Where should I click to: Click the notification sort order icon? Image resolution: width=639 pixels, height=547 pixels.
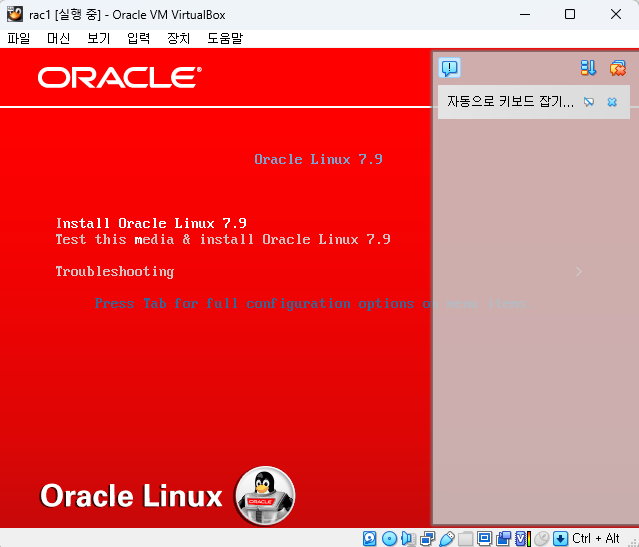(588, 68)
